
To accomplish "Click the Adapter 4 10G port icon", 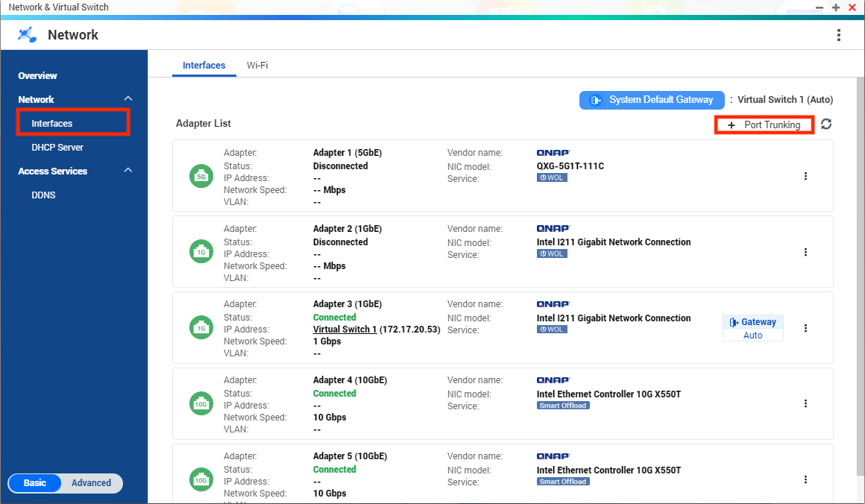I will (201, 403).
